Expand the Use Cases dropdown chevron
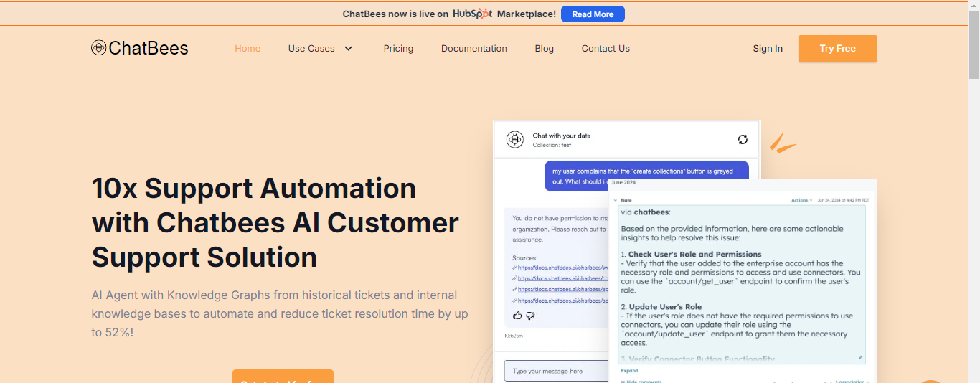This screenshot has height=383, width=980. pyautogui.click(x=349, y=49)
